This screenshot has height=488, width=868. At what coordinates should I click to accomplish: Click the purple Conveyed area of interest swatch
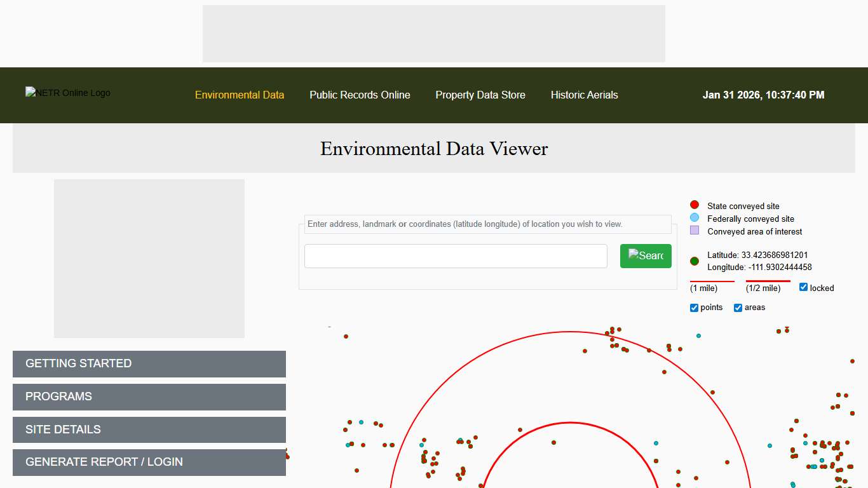pos(694,231)
